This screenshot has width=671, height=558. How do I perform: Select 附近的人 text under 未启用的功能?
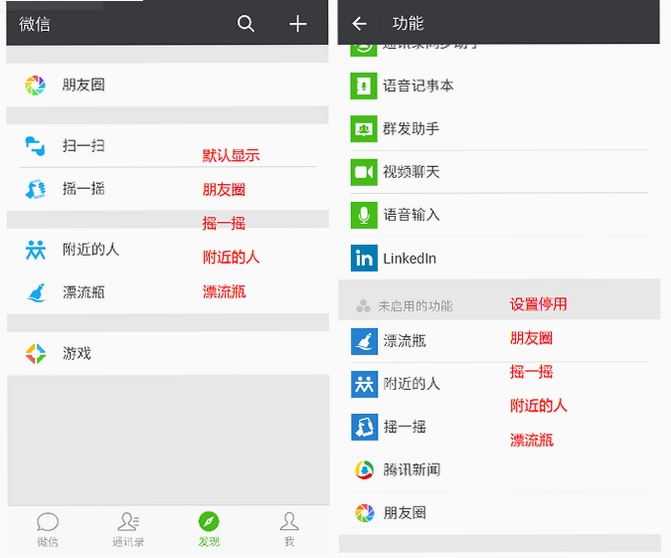pyautogui.click(x=412, y=384)
